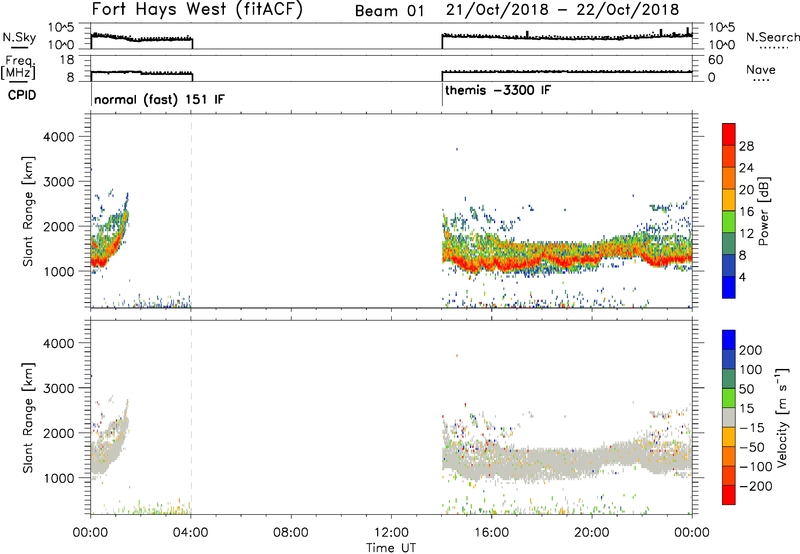This screenshot has width=800, height=554.
Task: Click the dashed 04:00 line in power panel
Action: coord(191,211)
